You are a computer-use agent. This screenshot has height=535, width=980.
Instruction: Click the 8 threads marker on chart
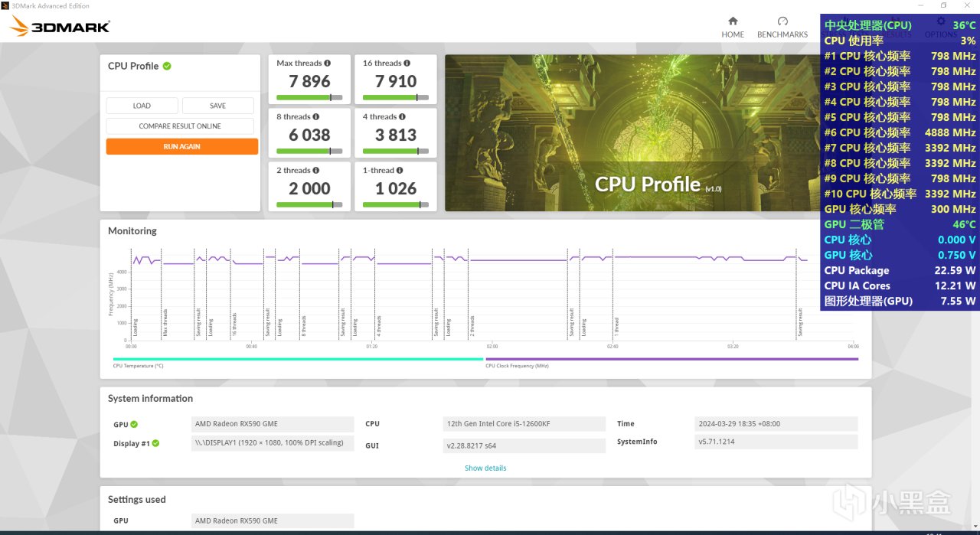[304, 326]
